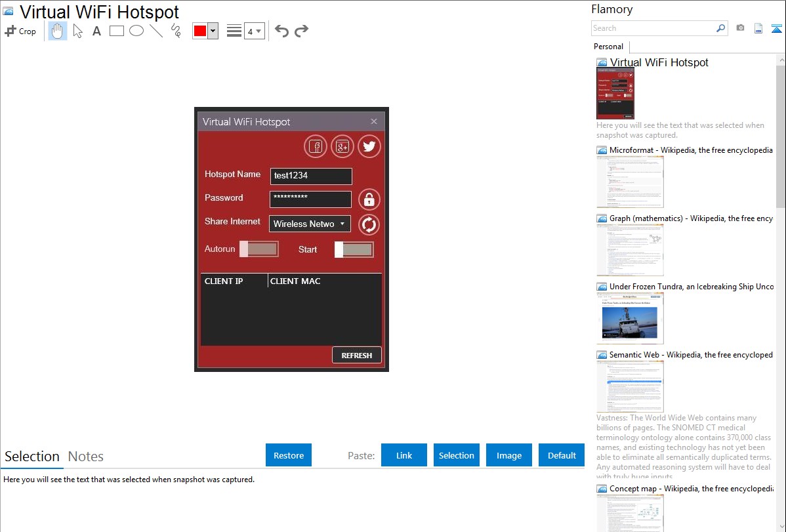Screen dimensions: 786x532
Task: Click the camera capture icon
Action: point(740,28)
